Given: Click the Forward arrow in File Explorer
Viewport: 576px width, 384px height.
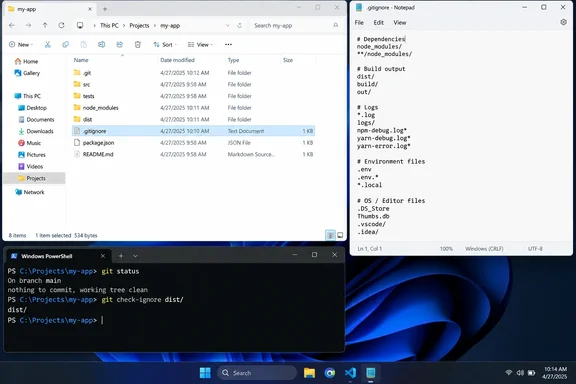Looking at the screenshot, I should [x=28, y=25].
